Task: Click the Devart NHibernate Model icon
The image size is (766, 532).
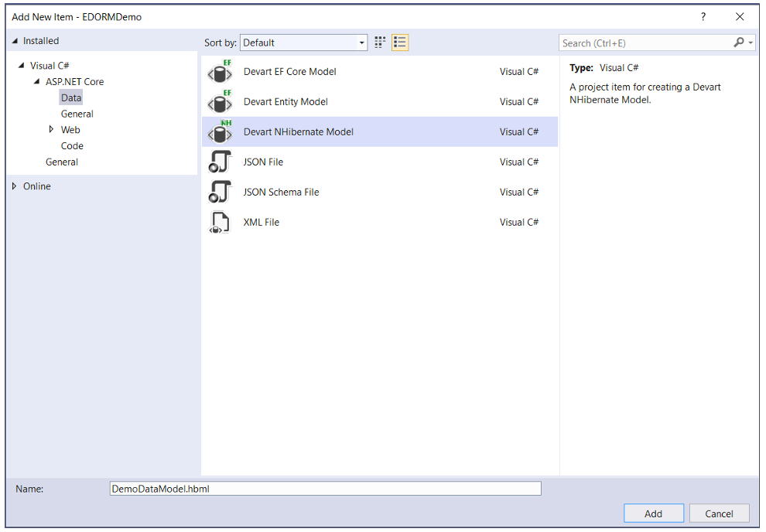Action: click(220, 132)
